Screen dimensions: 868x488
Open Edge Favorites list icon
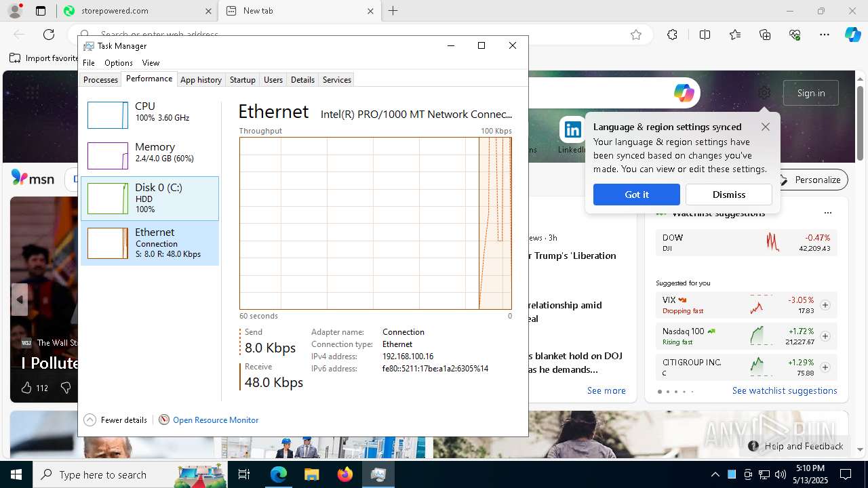coord(735,35)
